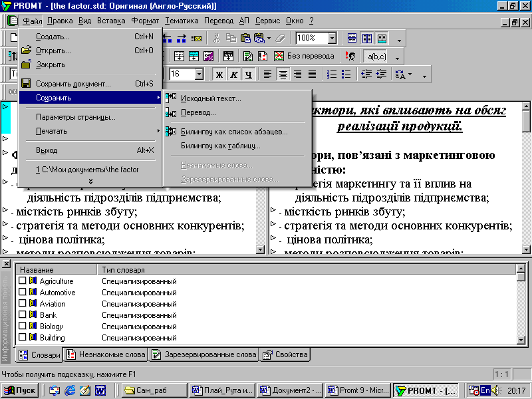This screenshot has width=532, height=399.
Task: Close the information panel with X
Action: click(6, 263)
